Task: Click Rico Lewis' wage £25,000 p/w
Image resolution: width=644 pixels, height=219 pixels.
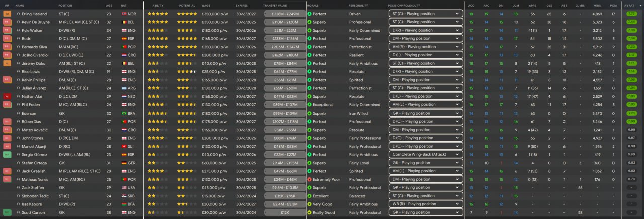Action: point(212,71)
